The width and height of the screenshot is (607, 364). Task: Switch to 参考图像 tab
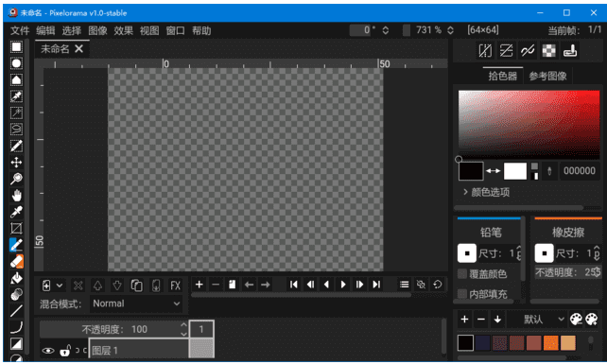(x=547, y=76)
